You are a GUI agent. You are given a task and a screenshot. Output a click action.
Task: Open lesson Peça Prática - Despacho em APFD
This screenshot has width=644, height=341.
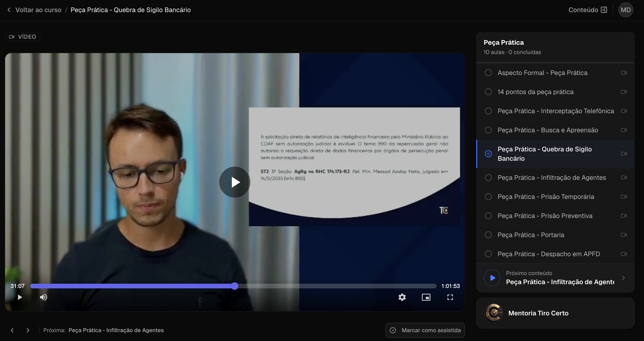coord(555,254)
